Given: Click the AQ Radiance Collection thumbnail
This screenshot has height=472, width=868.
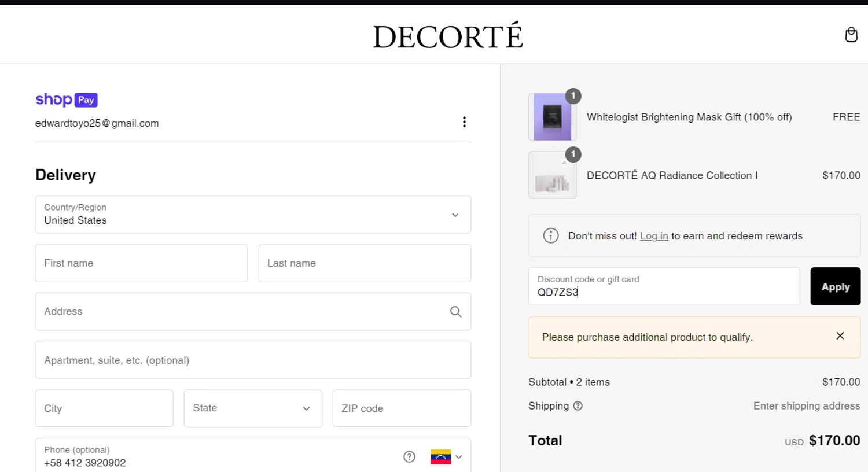Looking at the screenshot, I should 552,175.
